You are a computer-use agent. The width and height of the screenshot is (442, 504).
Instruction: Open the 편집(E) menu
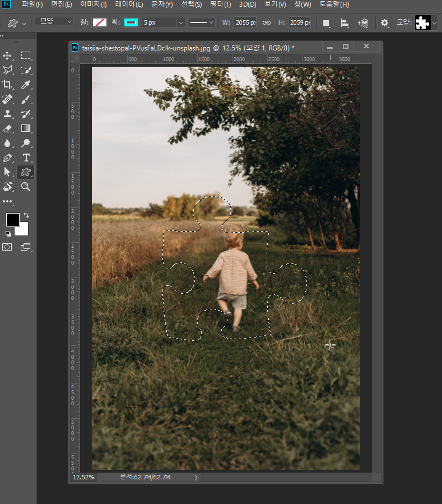click(x=62, y=4)
